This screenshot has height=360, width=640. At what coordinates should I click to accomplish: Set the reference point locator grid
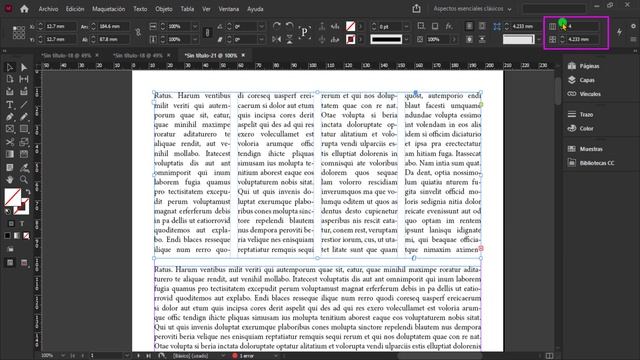(x=18, y=33)
